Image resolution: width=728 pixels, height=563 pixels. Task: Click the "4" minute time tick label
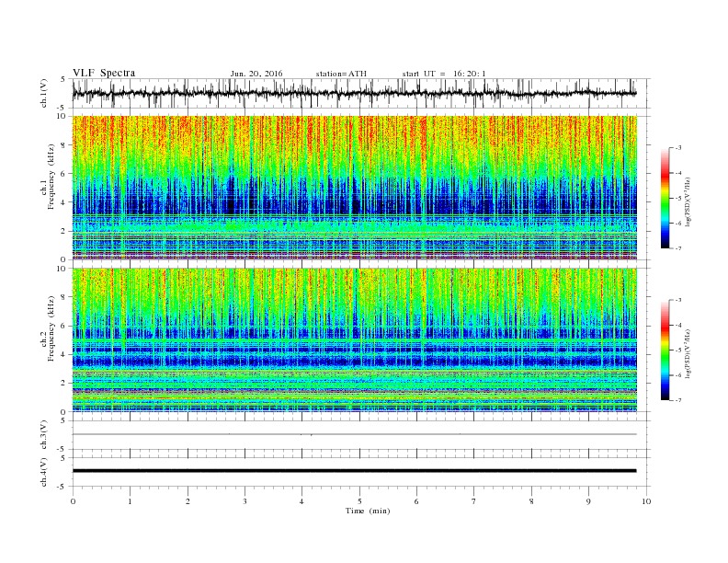click(x=301, y=501)
